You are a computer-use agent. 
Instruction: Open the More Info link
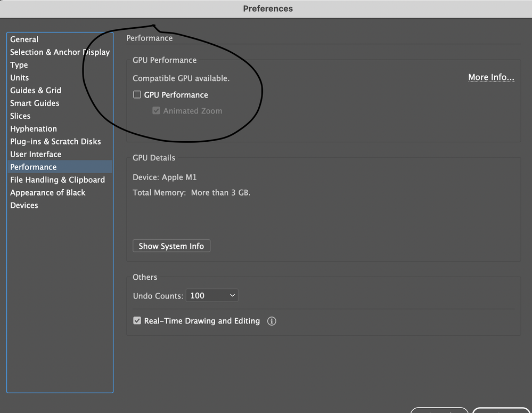[491, 77]
